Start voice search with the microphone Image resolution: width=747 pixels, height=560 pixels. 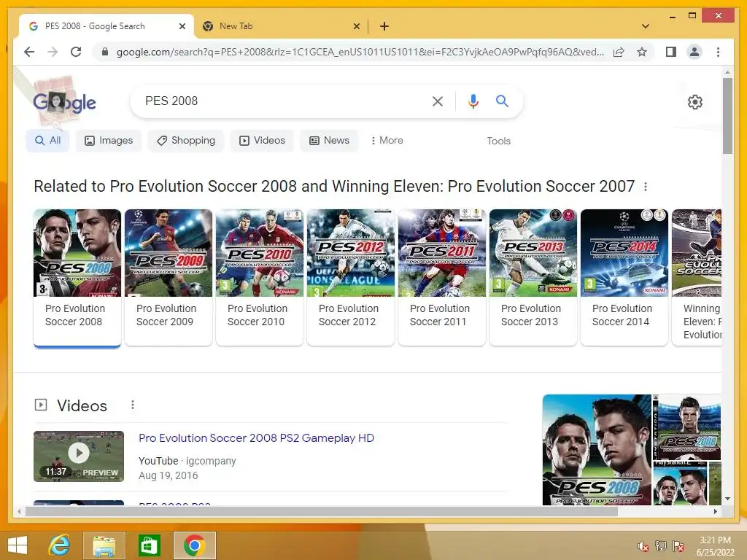click(x=473, y=101)
